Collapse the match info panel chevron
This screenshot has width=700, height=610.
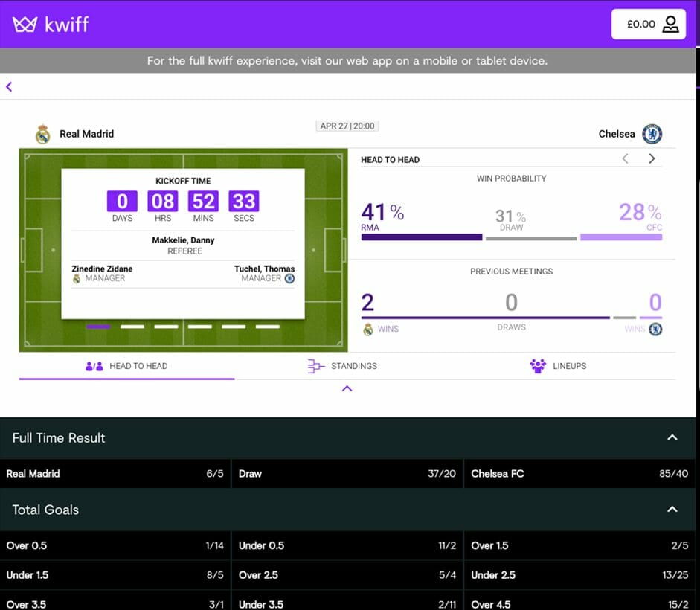(347, 388)
